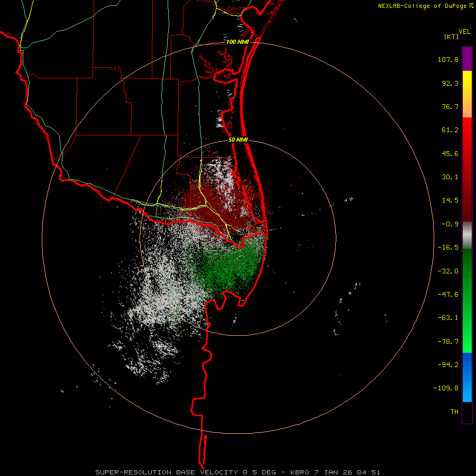Image resolution: width=476 pixels, height=476 pixels.
Task: Click the 45.6 legend value
Action: point(450,153)
